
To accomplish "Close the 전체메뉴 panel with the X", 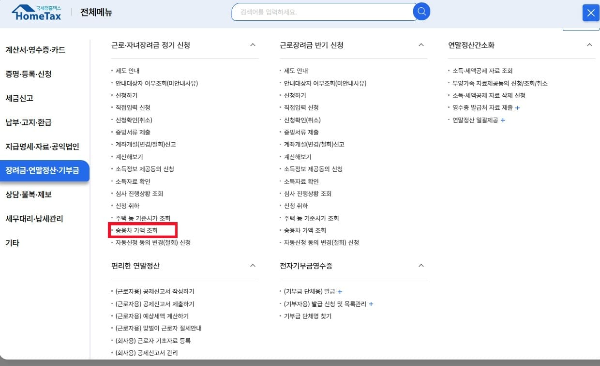I will (x=591, y=13).
